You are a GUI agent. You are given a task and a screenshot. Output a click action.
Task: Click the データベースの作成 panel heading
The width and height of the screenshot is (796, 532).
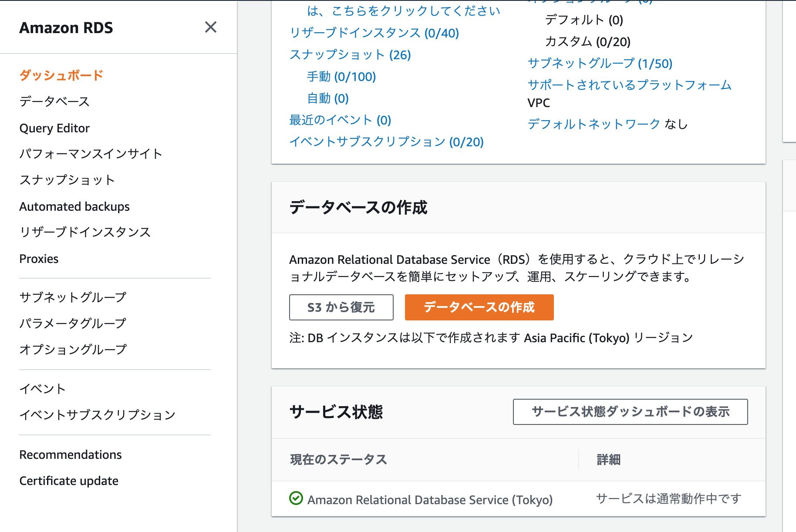(358, 207)
